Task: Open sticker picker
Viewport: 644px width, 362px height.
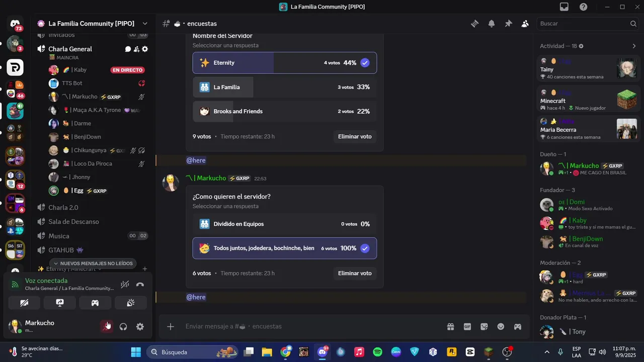Action: pyautogui.click(x=484, y=327)
